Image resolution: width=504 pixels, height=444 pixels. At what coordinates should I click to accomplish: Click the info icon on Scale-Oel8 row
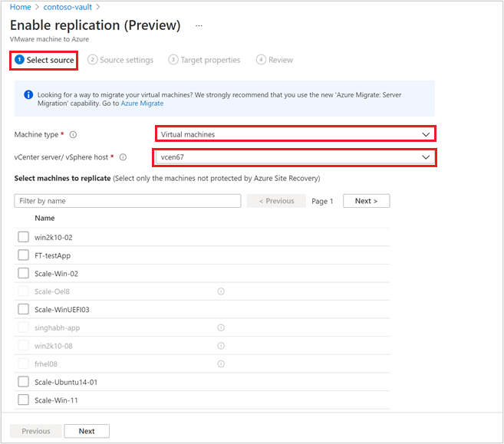tap(221, 291)
